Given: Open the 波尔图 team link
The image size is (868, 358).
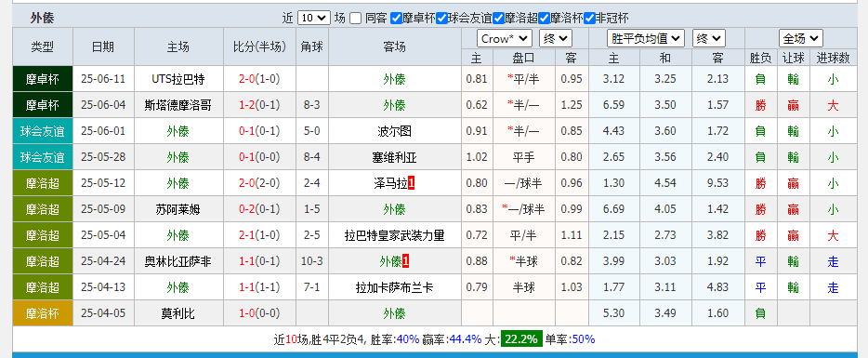Looking at the screenshot, I should pos(395,131).
